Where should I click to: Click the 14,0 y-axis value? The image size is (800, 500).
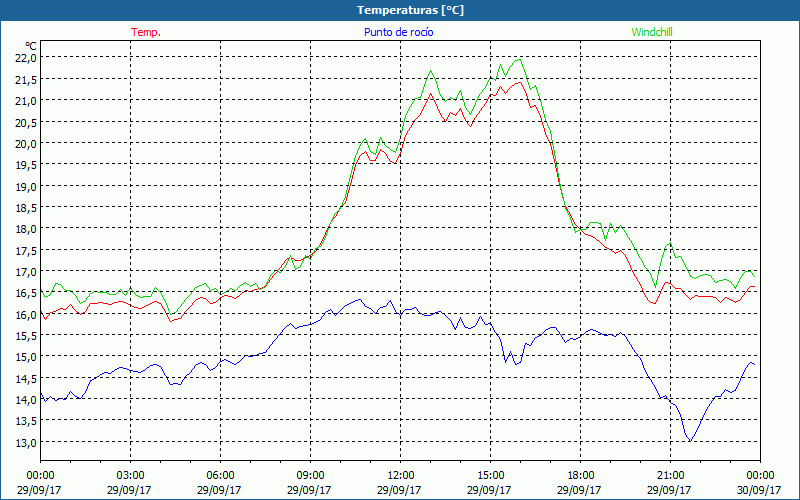27,400
